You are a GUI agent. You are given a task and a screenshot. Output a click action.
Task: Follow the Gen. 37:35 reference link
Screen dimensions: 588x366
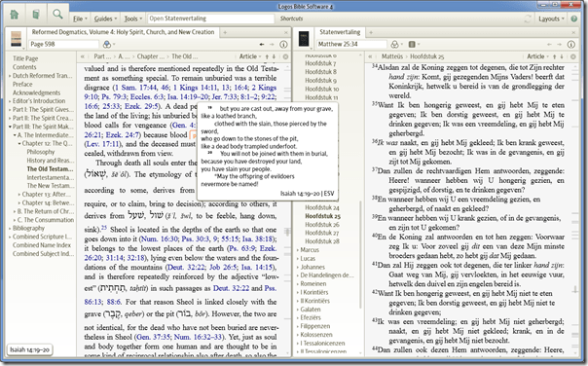[154, 337]
